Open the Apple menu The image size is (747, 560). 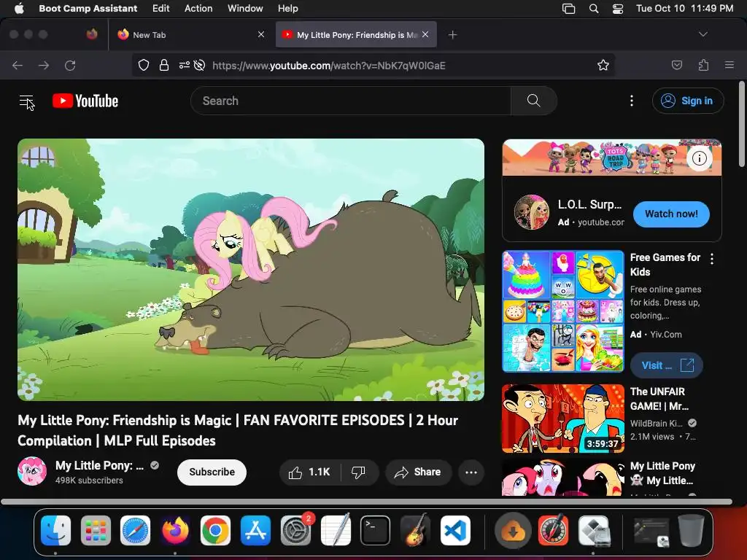pos(19,9)
